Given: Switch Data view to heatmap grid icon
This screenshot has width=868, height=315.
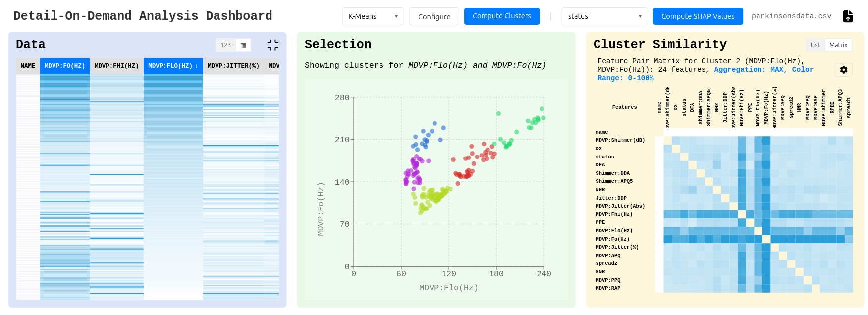Looking at the screenshot, I should coord(243,45).
